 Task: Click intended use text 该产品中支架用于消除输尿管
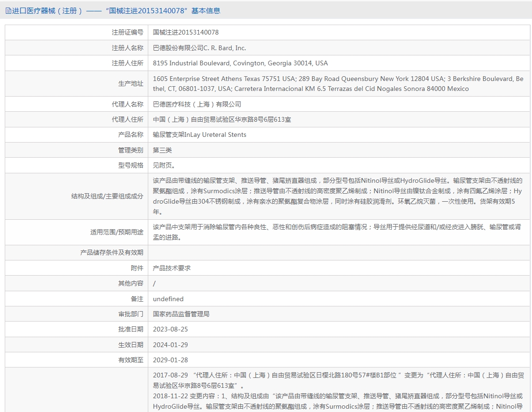point(337,232)
